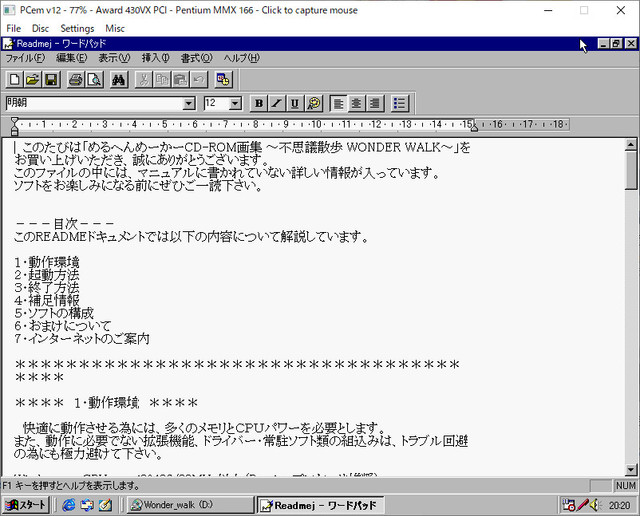
Task: Create a new document with the New icon
Action: (15, 80)
